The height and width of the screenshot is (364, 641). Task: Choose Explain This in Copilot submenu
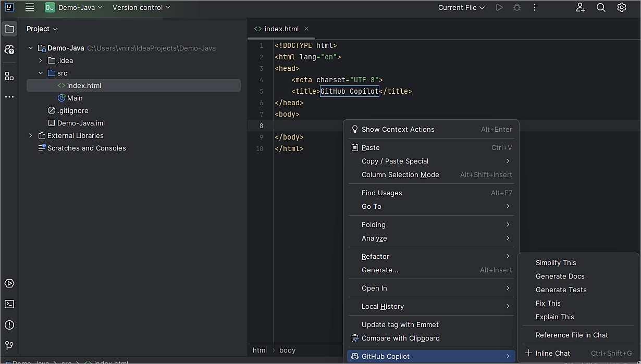[x=554, y=317]
